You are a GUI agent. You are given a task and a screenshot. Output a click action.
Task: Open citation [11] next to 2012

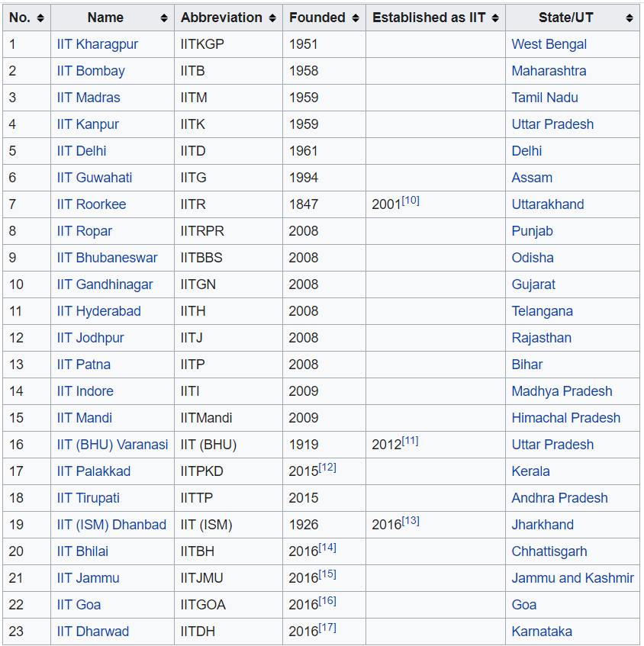click(410, 441)
